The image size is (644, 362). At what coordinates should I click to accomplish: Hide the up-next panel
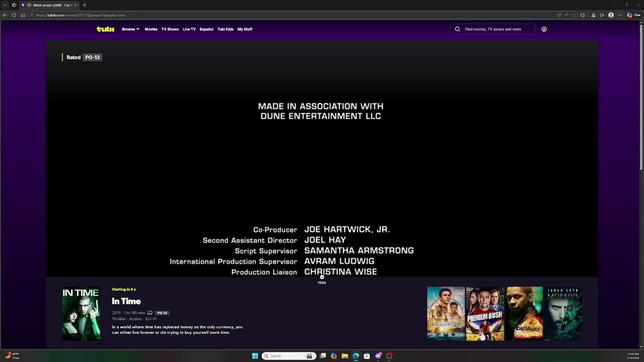point(322,281)
